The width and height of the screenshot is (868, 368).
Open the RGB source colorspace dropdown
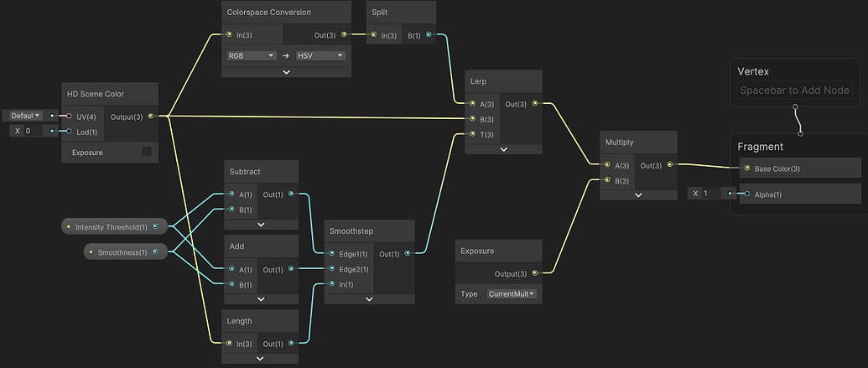[252, 55]
